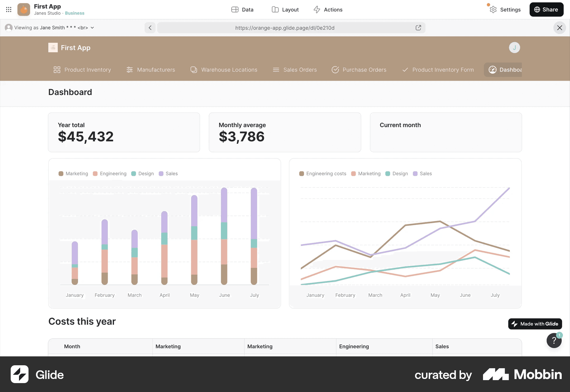
Task: Open Product Inventory Form tab
Action: coord(438,70)
